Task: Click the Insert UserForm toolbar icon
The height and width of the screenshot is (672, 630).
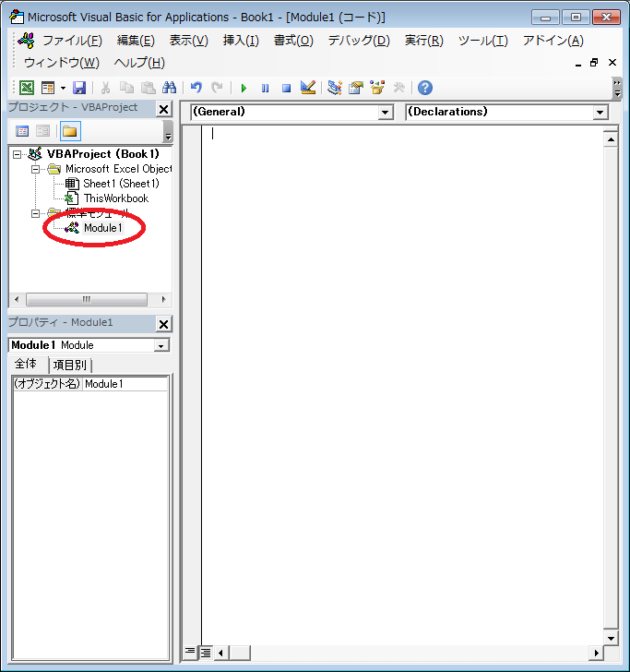Action: (x=48, y=88)
